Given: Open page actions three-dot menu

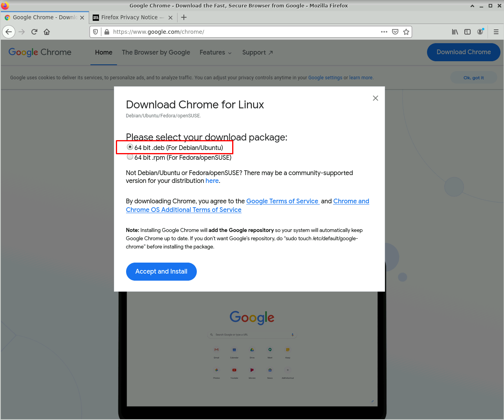Looking at the screenshot, I should (x=384, y=32).
